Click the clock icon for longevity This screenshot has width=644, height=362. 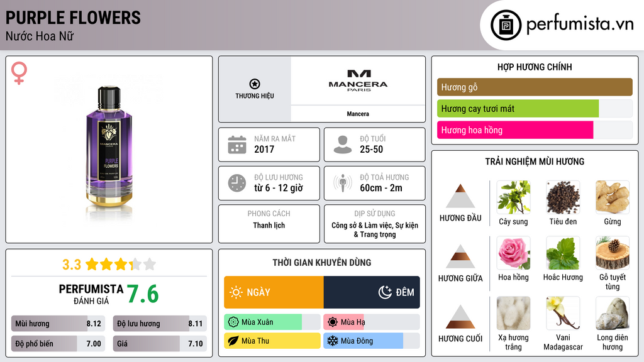[237, 183]
